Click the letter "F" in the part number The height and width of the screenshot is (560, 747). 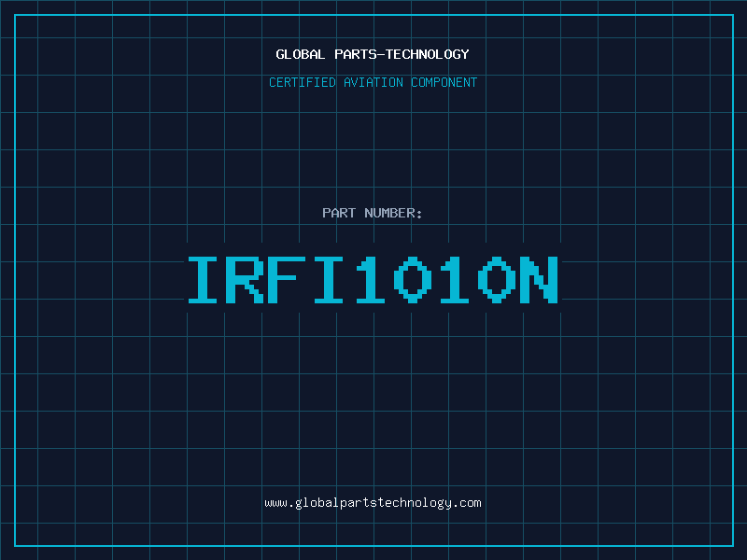(289, 279)
